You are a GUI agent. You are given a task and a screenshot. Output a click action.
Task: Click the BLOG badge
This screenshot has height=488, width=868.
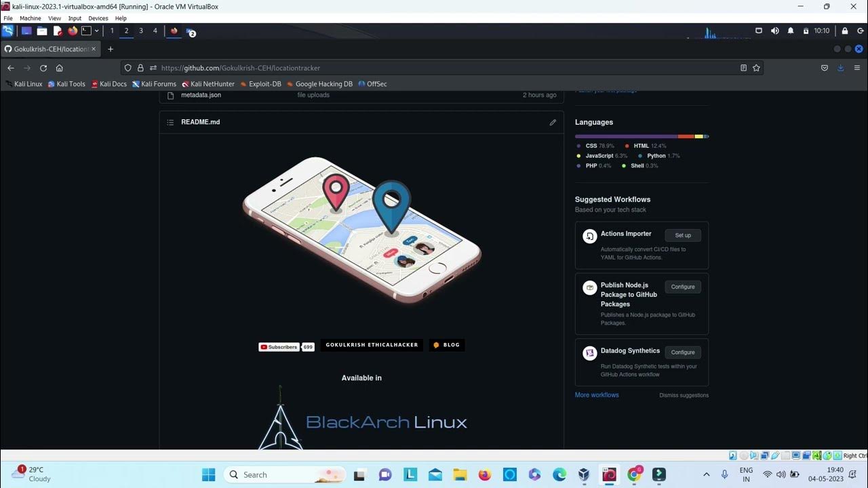(446, 345)
